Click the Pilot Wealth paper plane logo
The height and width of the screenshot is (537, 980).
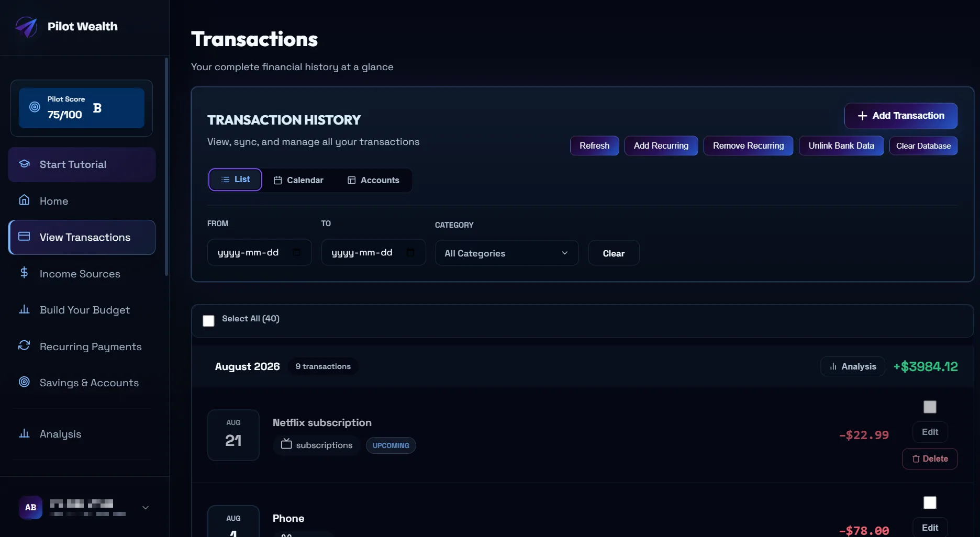point(26,27)
